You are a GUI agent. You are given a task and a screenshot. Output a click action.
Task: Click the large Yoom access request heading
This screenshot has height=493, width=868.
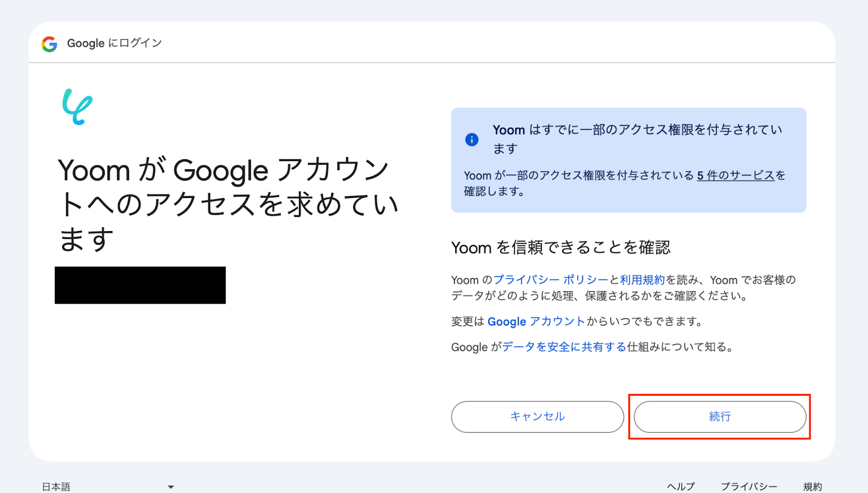point(228,204)
